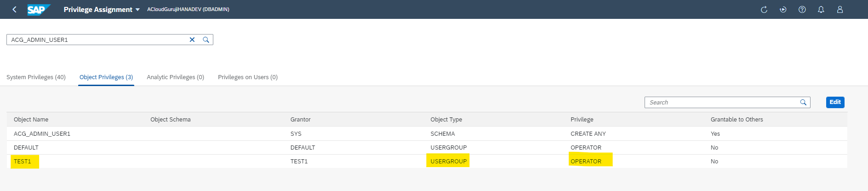
Task: Open the user profile icon
Action: tap(840, 9)
